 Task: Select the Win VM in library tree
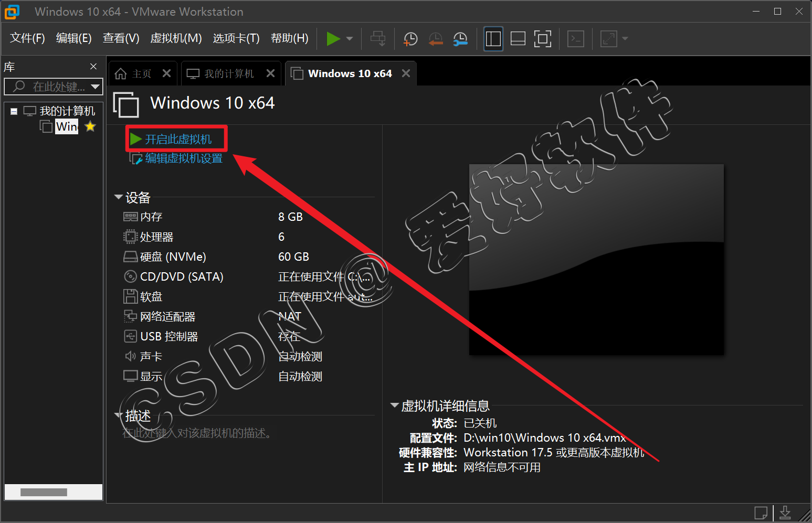tap(67, 126)
